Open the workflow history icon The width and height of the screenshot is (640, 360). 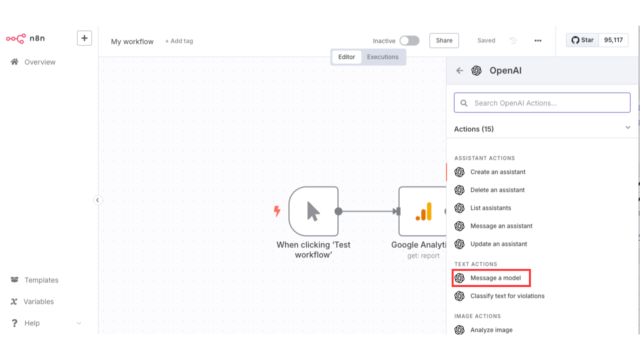(x=513, y=40)
